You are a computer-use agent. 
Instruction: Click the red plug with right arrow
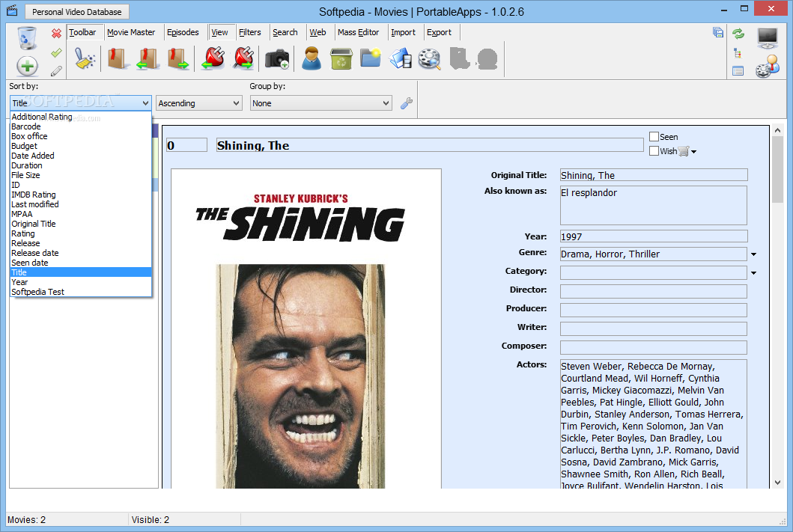coord(244,58)
